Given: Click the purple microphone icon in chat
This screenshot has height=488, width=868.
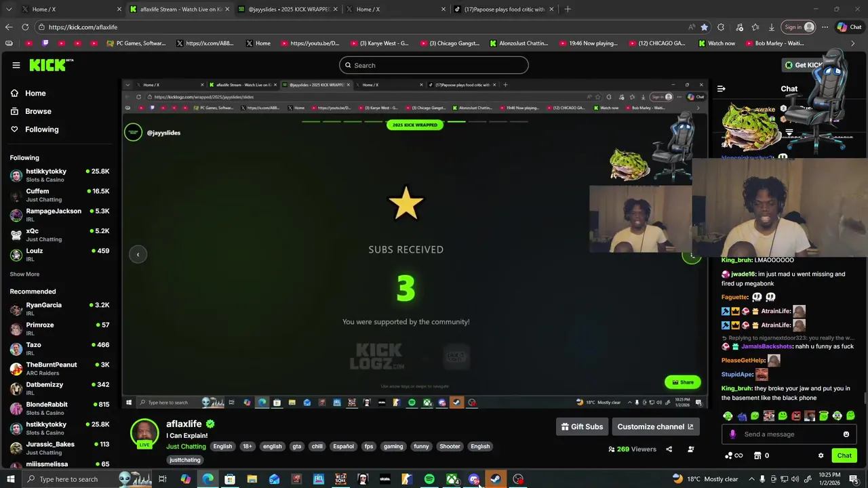Looking at the screenshot, I should coord(732,434).
